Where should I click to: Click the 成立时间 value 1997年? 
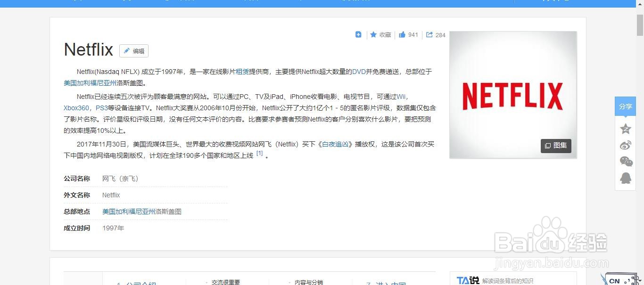[x=113, y=228]
